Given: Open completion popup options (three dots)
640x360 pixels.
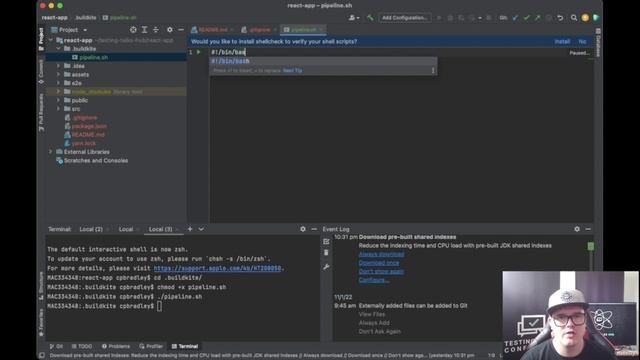Looking at the screenshot, I should pyautogui.click(x=433, y=70).
